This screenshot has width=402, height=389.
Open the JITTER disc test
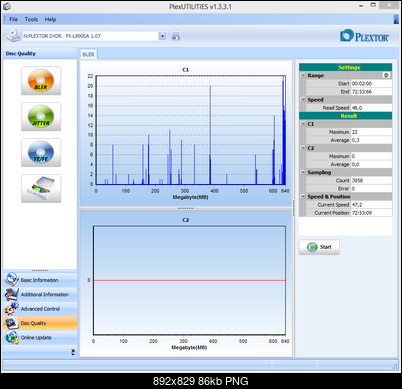point(41,117)
